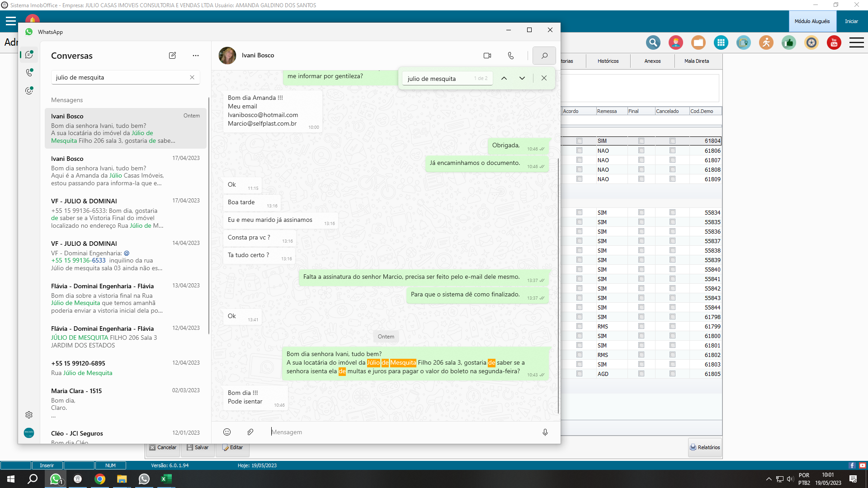
Task: Open the emoji picker
Action: coord(227,432)
